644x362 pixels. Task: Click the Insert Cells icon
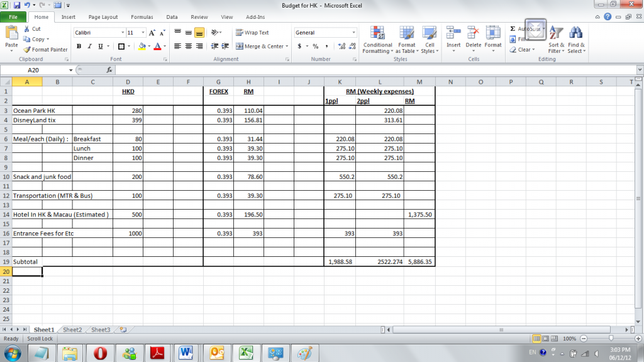(453, 39)
